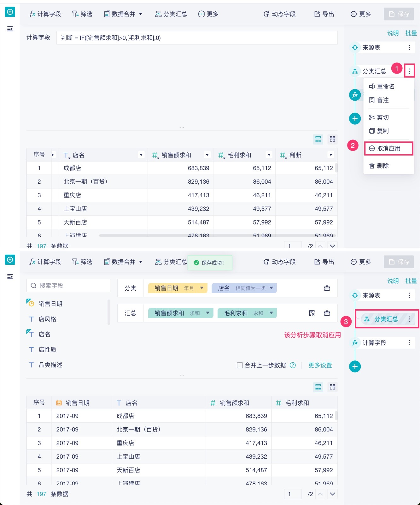420x505 pixels.
Task: Open three-dot menu of 计算字段 step
Action: coord(409,343)
